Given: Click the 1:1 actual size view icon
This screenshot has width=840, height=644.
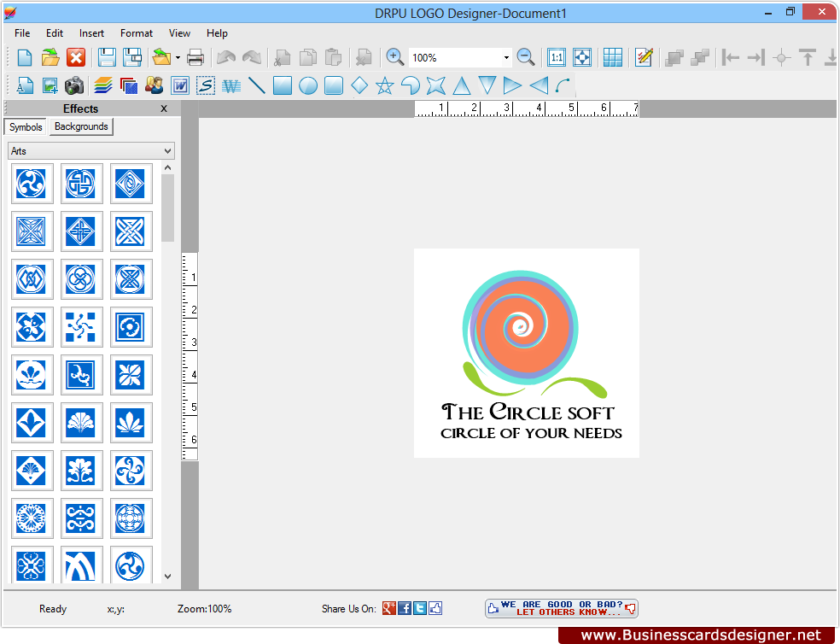Looking at the screenshot, I should (x=556, y=56).
